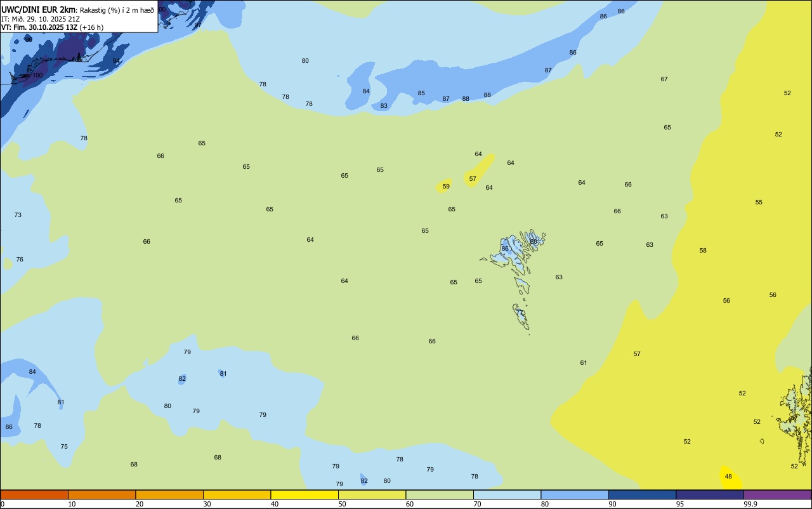This screenshot has height=509, width=812.
Task: Click the dark blue 90–95 legend band
Action: click(642, 494)
